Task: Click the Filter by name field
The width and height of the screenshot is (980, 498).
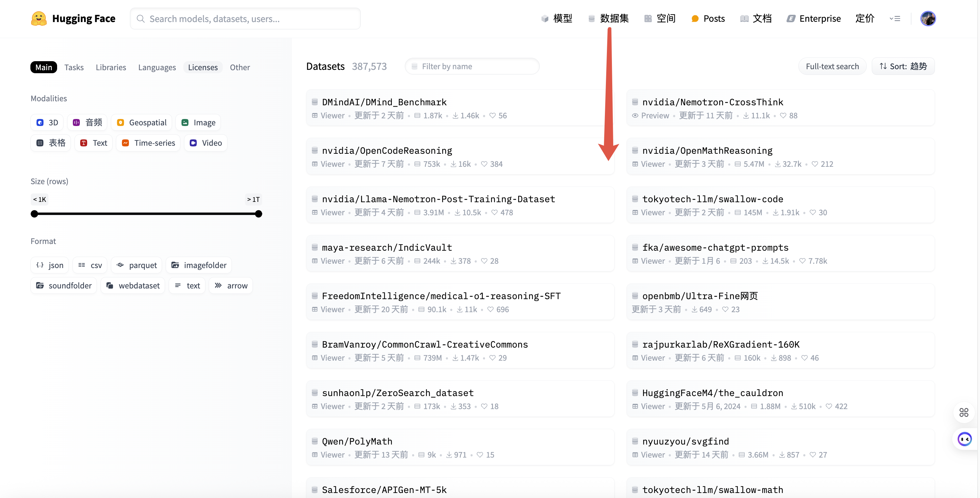Action: coord(472,66)
